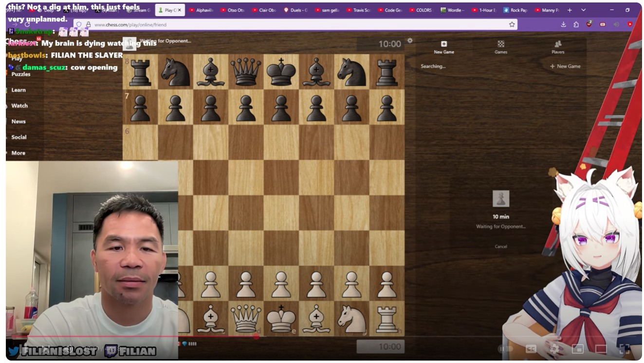Image resolution: width=644 pixels, height=363 pixels.
Task: Select the white pawn on e2
Action: tap(281, 284)
